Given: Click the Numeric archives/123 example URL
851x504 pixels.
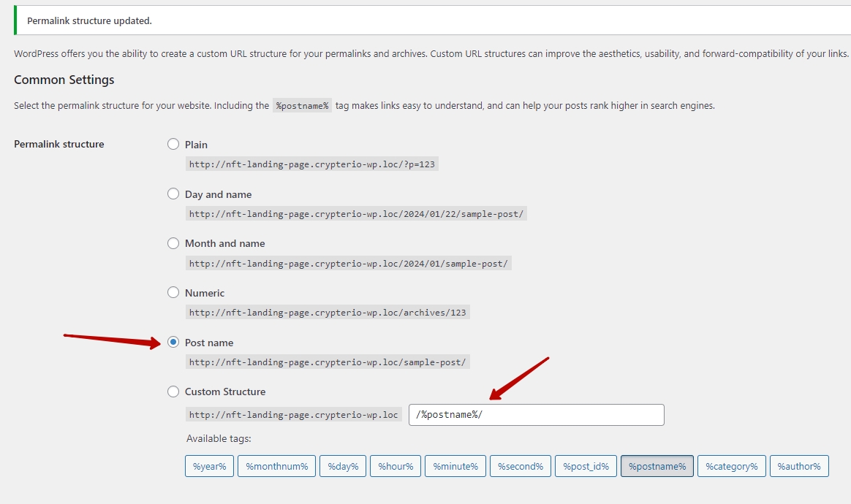Looking at the screenshot, I should click(327, 313).
